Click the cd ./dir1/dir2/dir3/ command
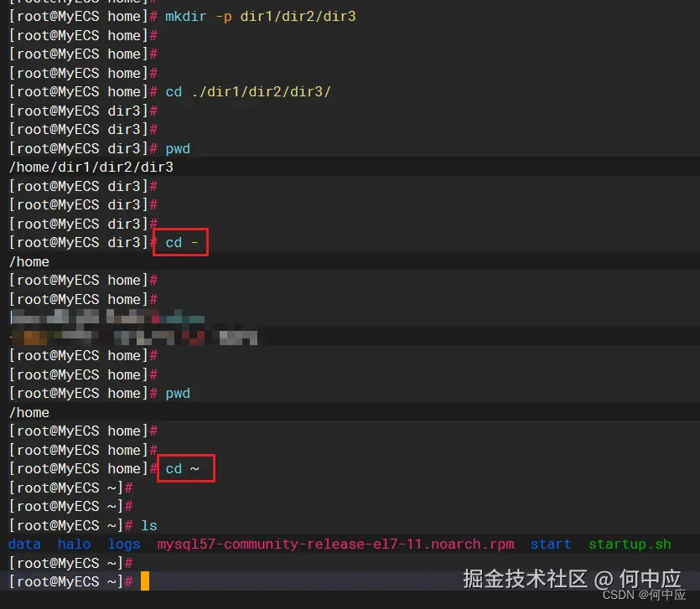 pos(248,92)
